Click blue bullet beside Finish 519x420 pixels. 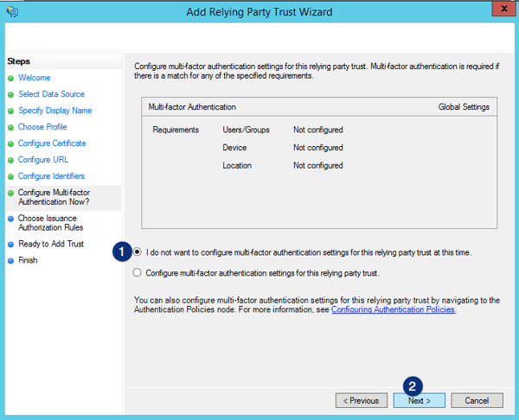point(10,261)
